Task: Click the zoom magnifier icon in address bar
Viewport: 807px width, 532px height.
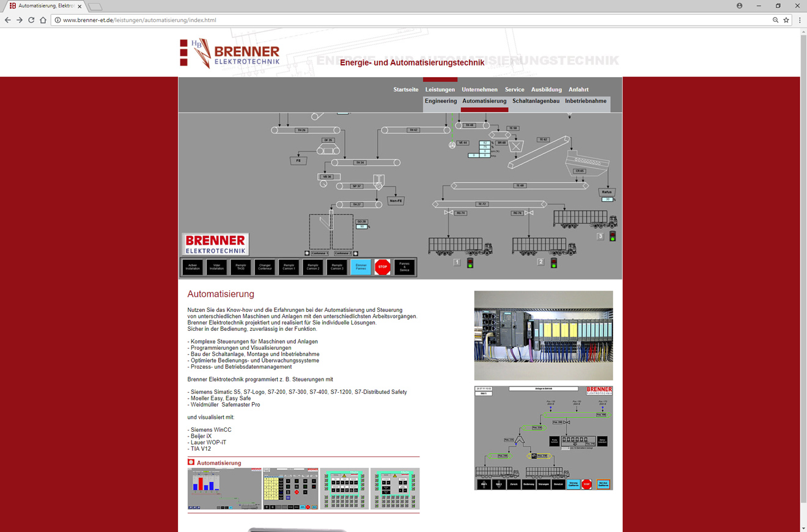Action: tap(775, 20)
